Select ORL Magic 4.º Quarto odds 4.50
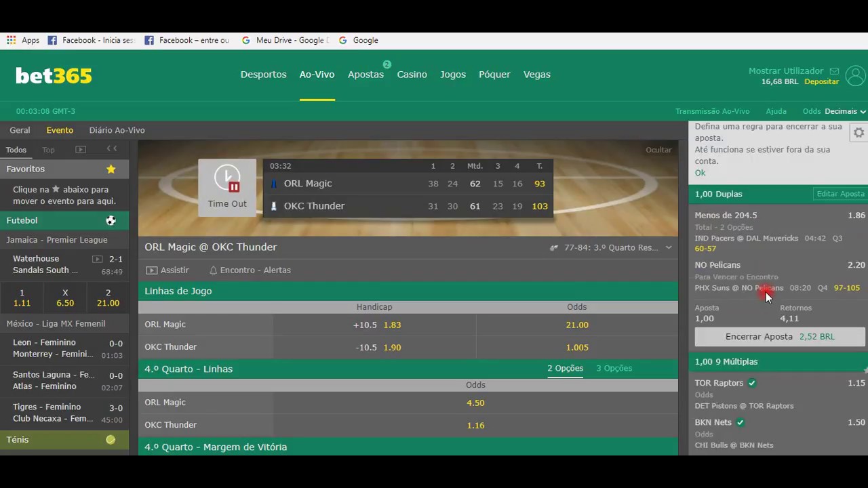The height and width of the screenshot is (488, 868). pyautogui.click(x=475, y=403)
